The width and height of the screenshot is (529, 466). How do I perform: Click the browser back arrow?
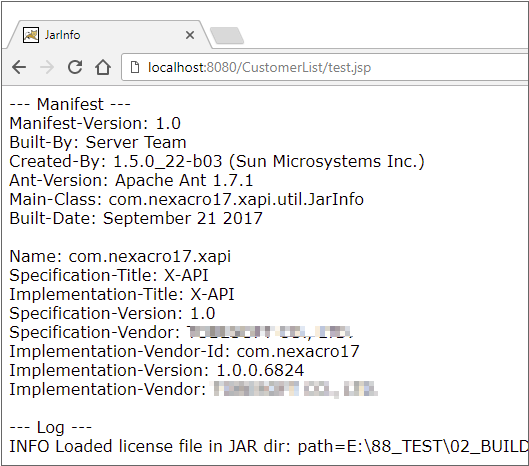point(19,67)
